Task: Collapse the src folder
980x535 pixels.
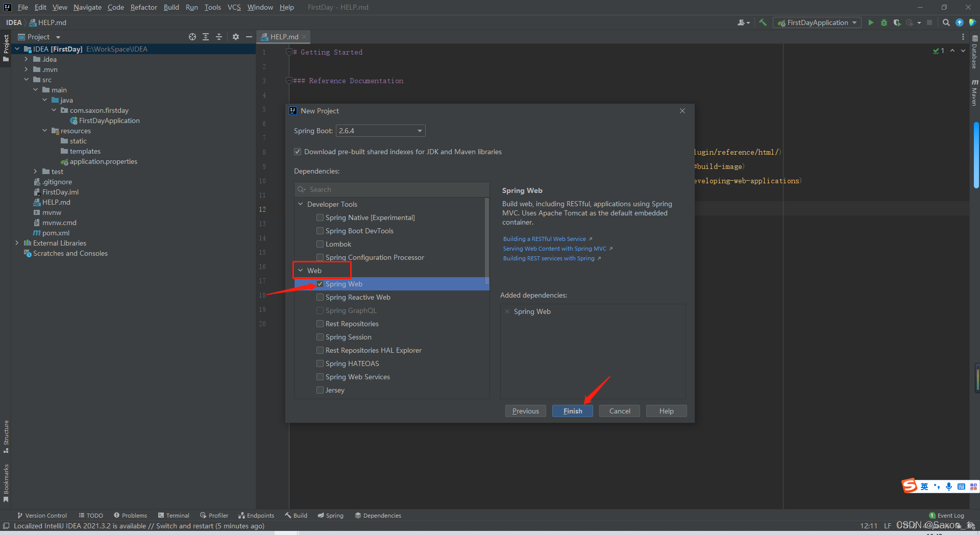Action: click(x=26, y=80)
